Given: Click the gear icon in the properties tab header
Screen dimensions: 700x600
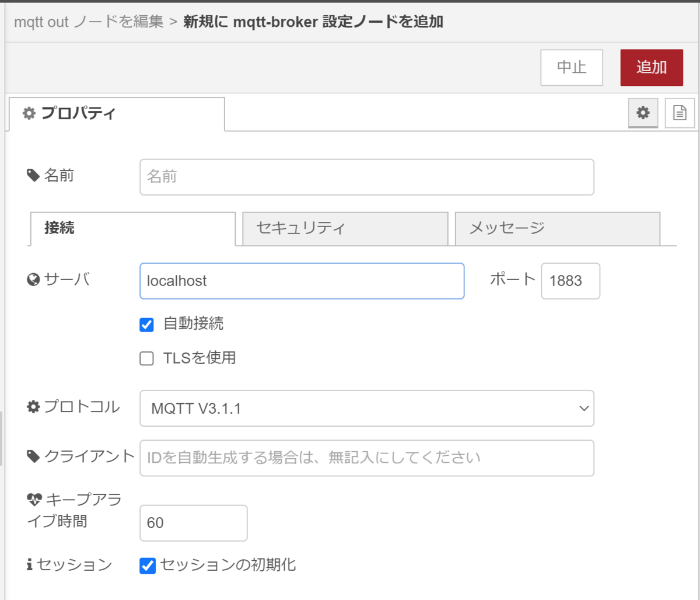Looking at the screenshot, I should pyautogui.click(x=642, y=113).
